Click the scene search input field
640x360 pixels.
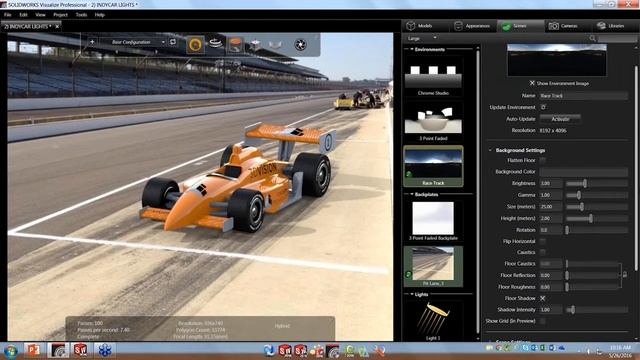pyautogui.click(x=617, y=38)
